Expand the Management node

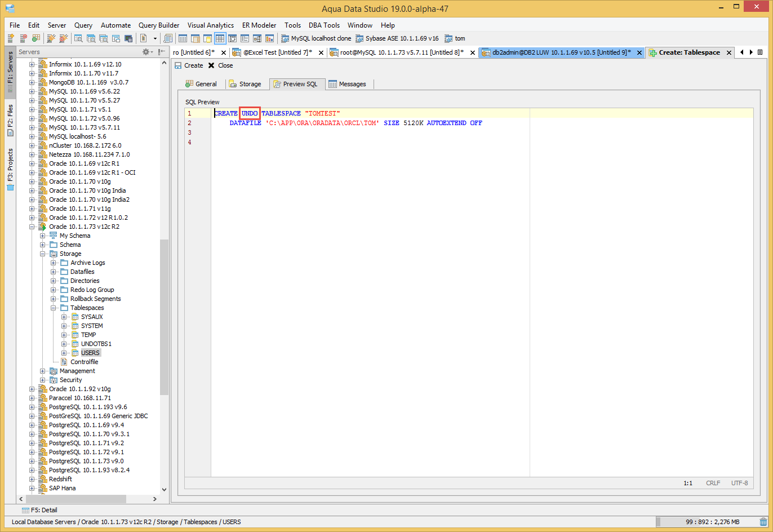(x=43, y=371)
